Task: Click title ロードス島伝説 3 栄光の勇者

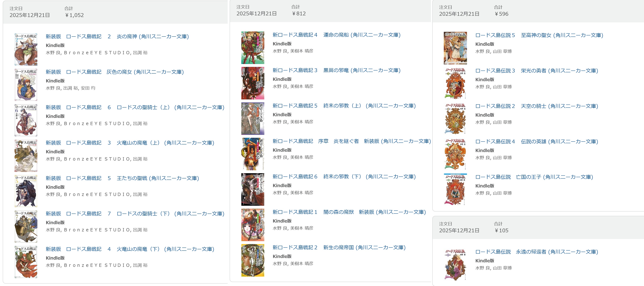Action: pyautogui.click(x=537, y=71)
